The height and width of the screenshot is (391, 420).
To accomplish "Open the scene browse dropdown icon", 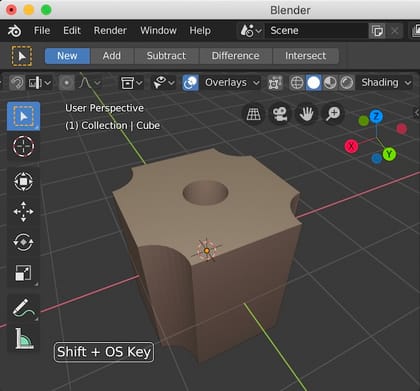I will [x=251, y=31].
